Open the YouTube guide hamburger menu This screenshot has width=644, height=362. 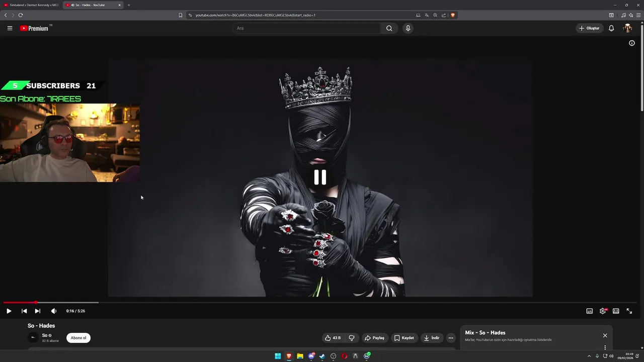pos(10,28)
